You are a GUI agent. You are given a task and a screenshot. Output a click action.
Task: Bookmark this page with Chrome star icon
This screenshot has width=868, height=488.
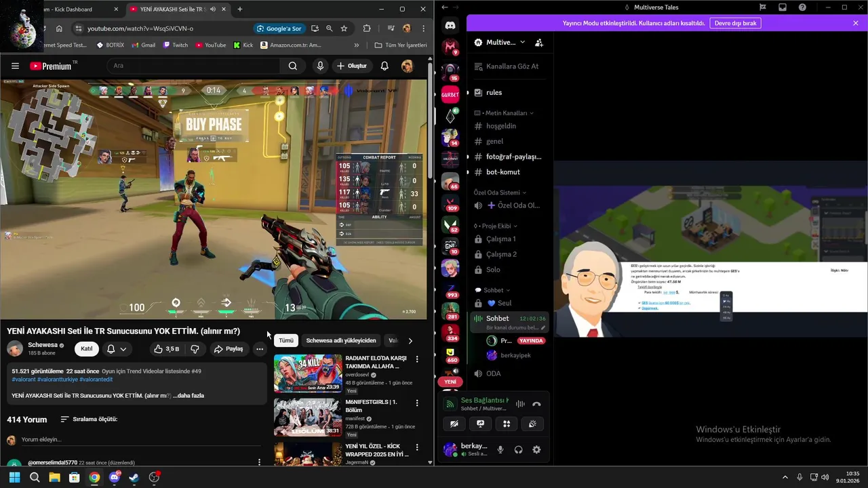344,28
